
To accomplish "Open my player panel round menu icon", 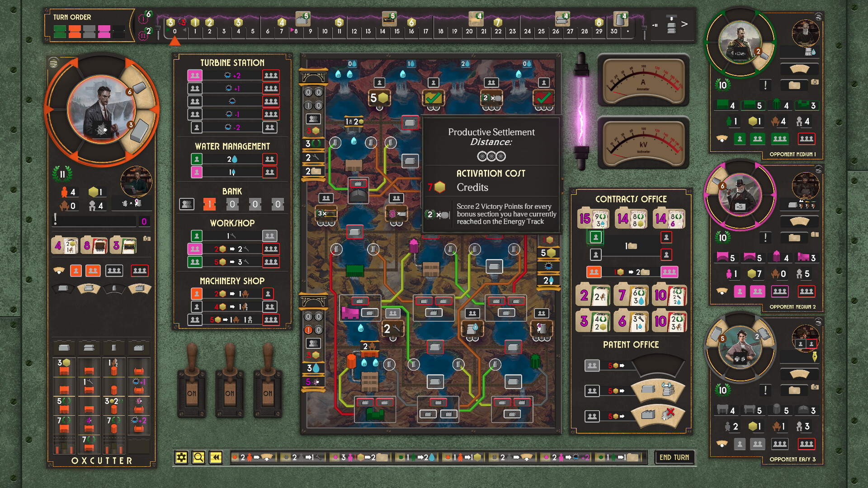I will click(x=53, y=63).
